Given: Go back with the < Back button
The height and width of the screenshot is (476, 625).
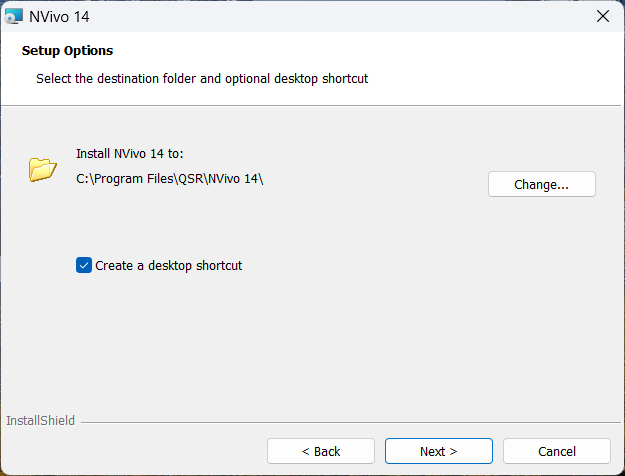Looking at the screenshot, I should [320, 451].
